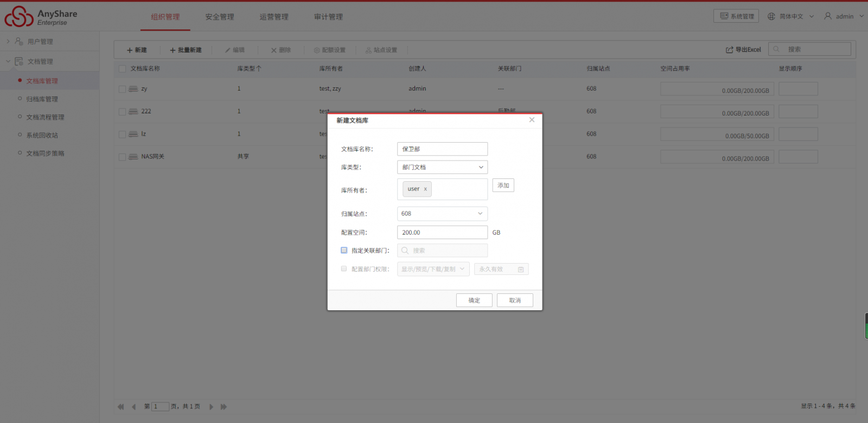
Task: Select all rows with the header checkbox
Action: point(122,69)
